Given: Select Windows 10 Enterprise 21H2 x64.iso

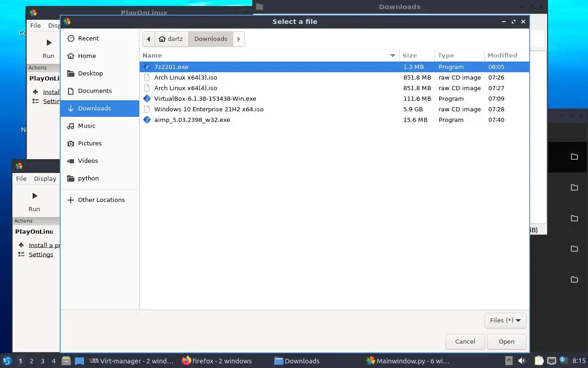Looking at the screenshot, I should 334,109.
